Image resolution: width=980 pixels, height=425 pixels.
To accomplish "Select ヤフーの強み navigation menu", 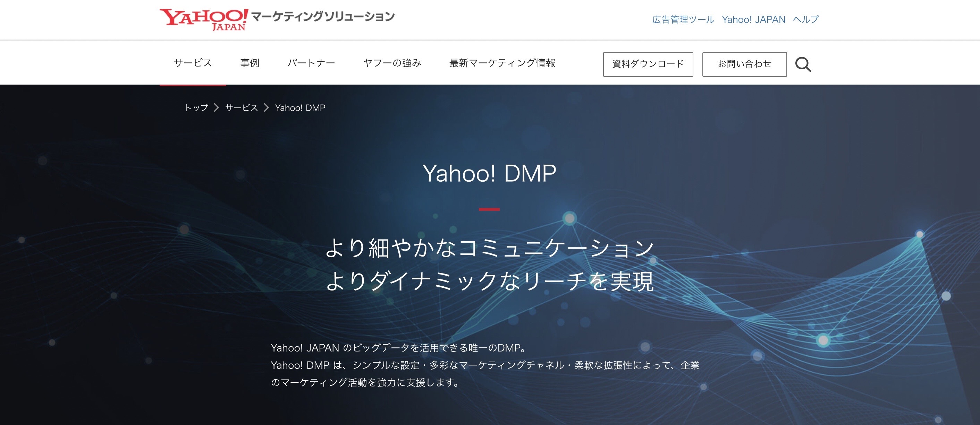I will pyautogui.click(x=392, y=63).
